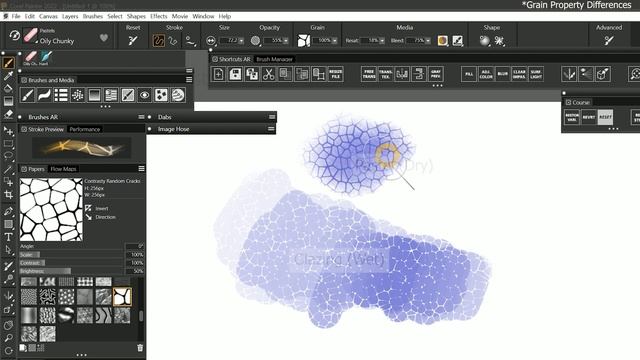Click the New Document shortcut icon
Viewport: 640px width, 360px height.
point(218,74)
